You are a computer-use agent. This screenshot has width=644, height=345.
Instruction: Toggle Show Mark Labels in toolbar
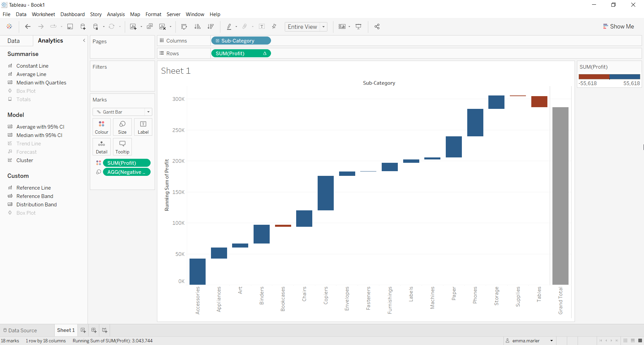pyautogui.click(x=262, y=27)
